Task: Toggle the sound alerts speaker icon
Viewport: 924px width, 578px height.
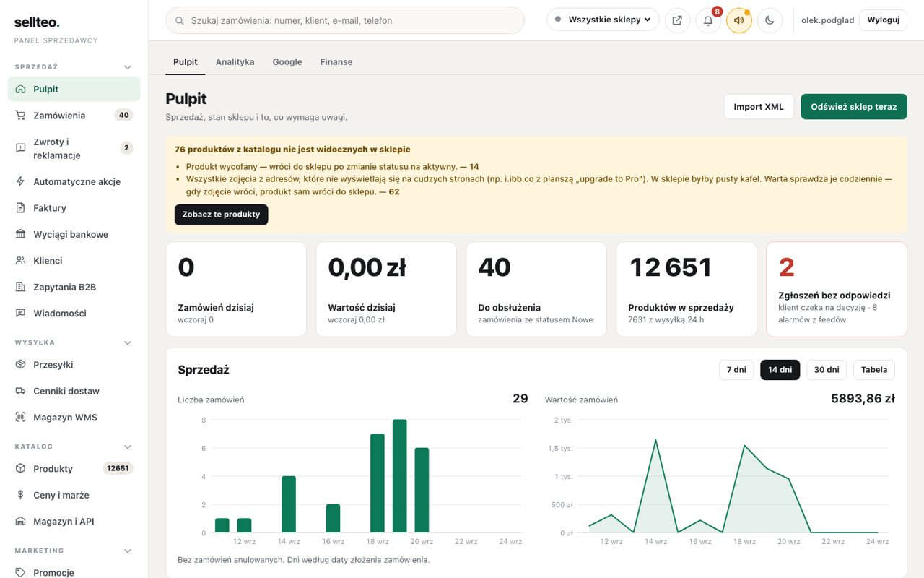Action: (x=739, y=20)
